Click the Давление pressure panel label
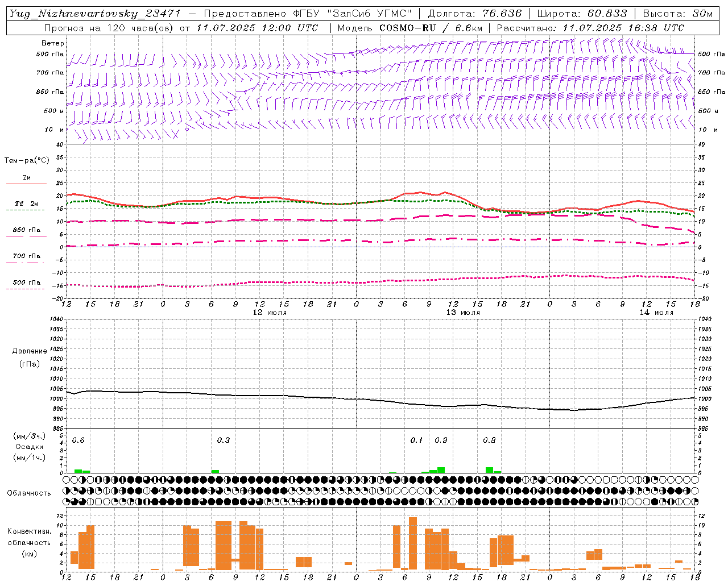 pyautogui.click(x=30, y=351)
